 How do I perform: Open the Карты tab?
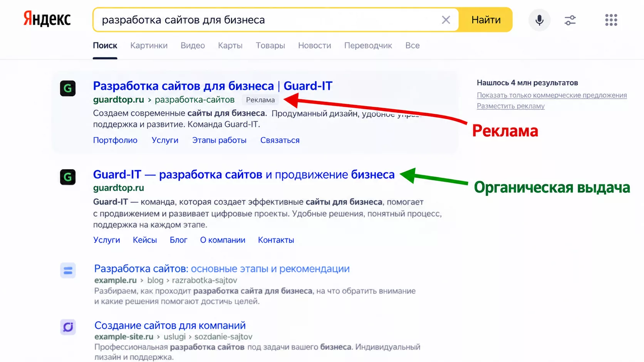tap(230, 45)
